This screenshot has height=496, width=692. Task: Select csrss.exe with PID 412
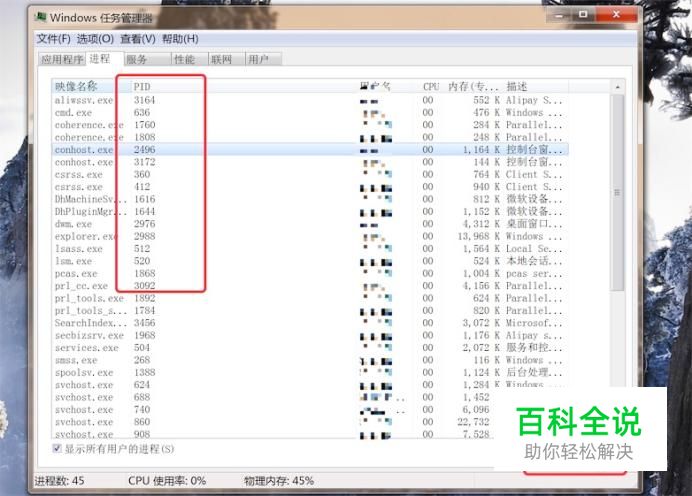[x=310, y=187]
